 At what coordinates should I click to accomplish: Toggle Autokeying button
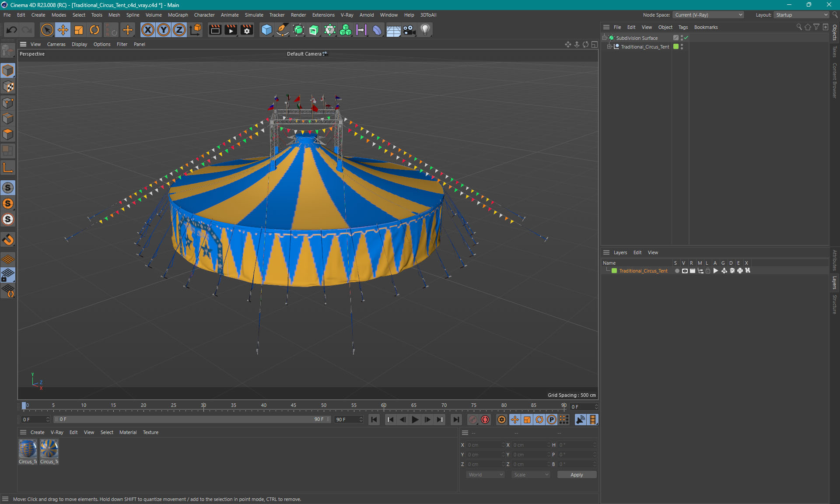coord(485,420)
